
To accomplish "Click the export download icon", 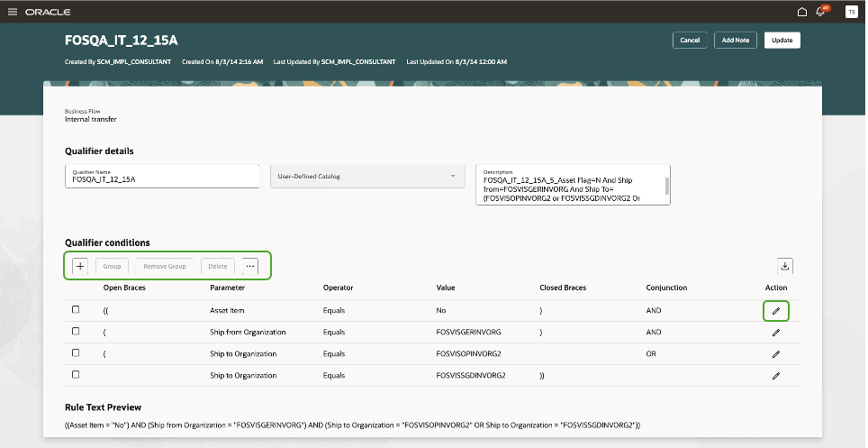I will pyautogui.click(x=785, y=266).
